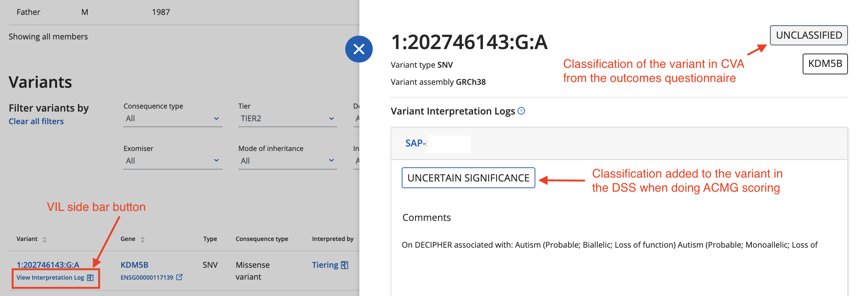Viewport: 868px width, 296px height.
Task: Click the SNV type cell in table
Action: point(210,265)
